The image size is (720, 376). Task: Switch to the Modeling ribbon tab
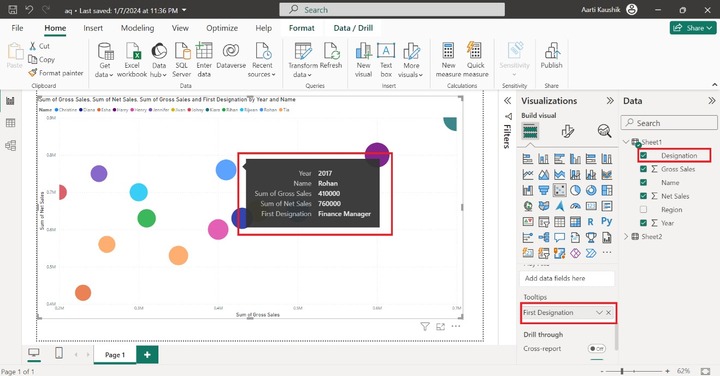(x=137, y=28)
